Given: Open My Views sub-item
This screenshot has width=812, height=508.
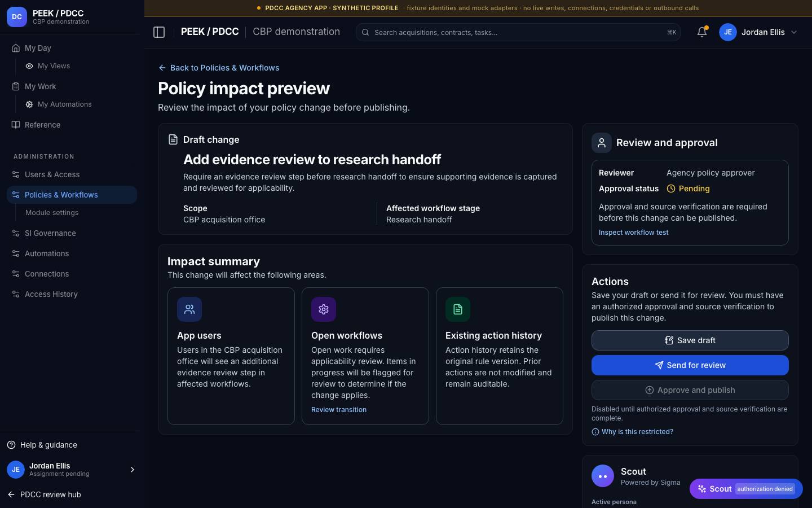Looking at the screenshot, I should coord(78,66).
